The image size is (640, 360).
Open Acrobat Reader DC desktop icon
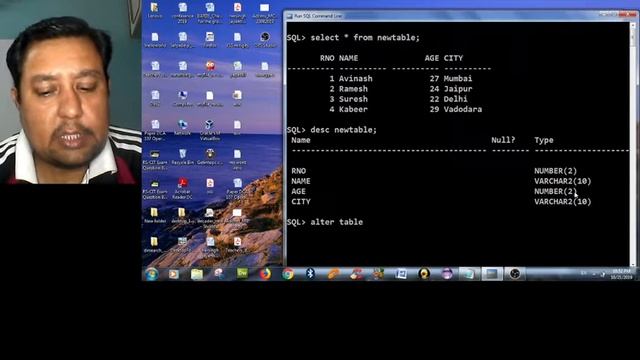182,188
